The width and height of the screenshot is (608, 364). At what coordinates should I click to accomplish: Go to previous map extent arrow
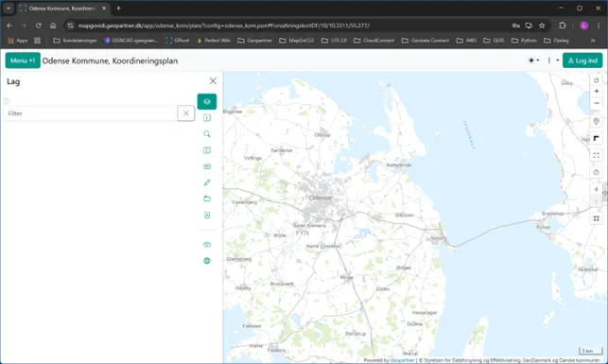click(596, 189)
